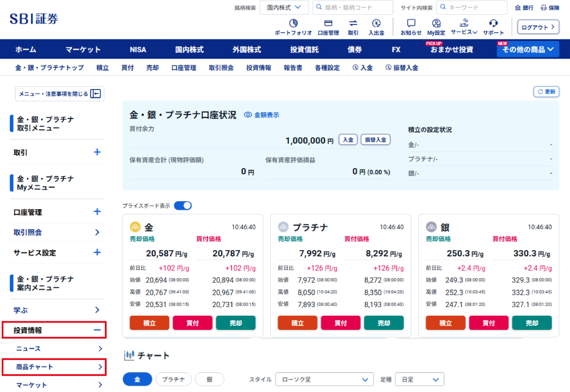Open the 外国株式 main navigation tab

click(246, 50)
